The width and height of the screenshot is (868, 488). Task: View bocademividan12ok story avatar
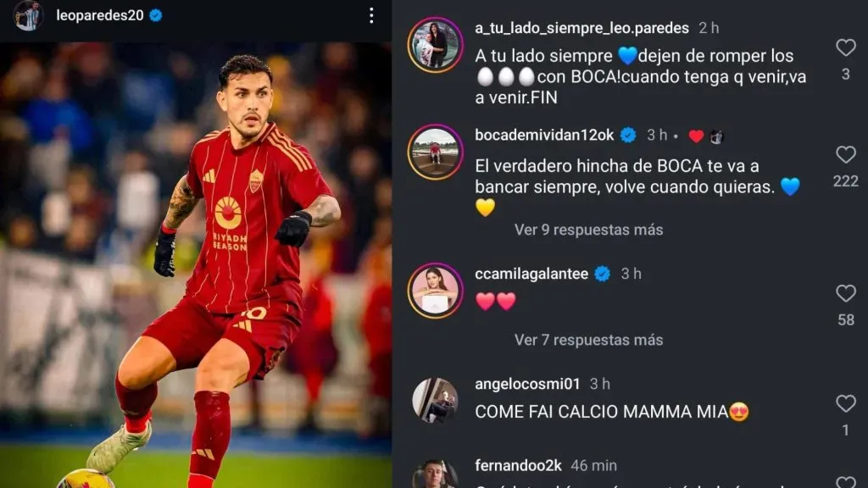pyautogui.click(x=436, y=152)
